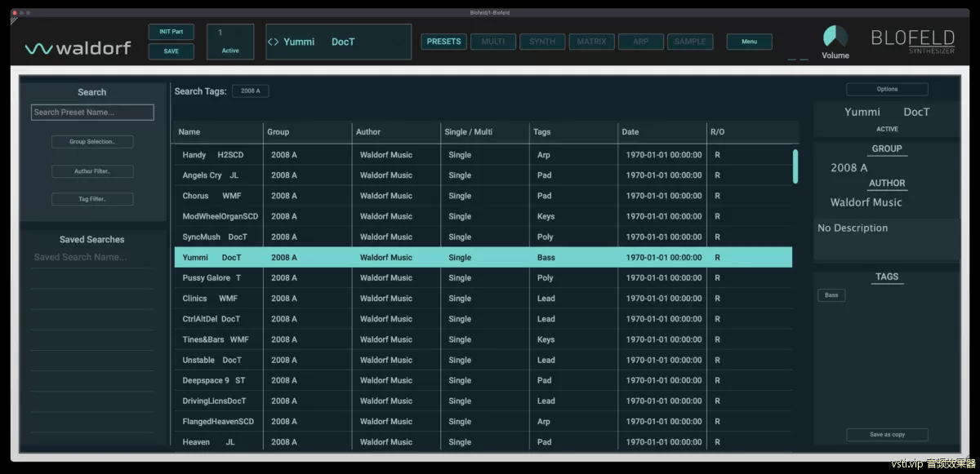Select the SyncMush DocT preset
This screenshot has height=474, width=980.
point(483,237)
